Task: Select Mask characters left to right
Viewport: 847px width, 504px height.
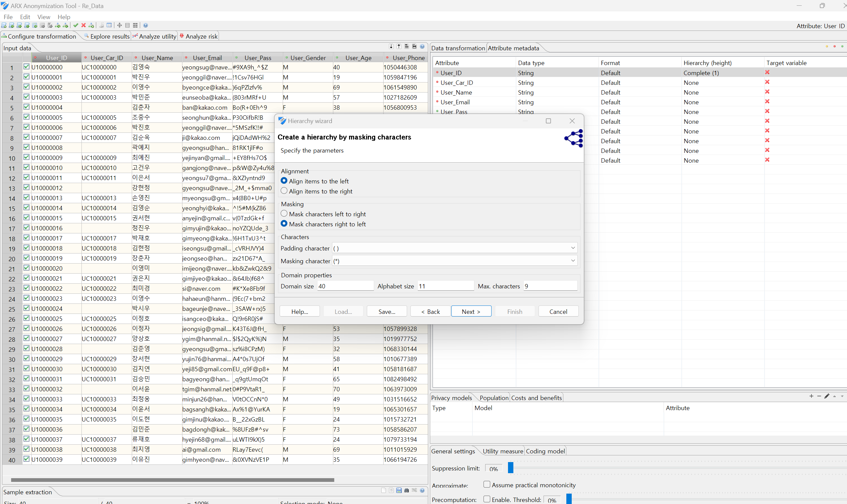Action: click(x=284, y=214)
